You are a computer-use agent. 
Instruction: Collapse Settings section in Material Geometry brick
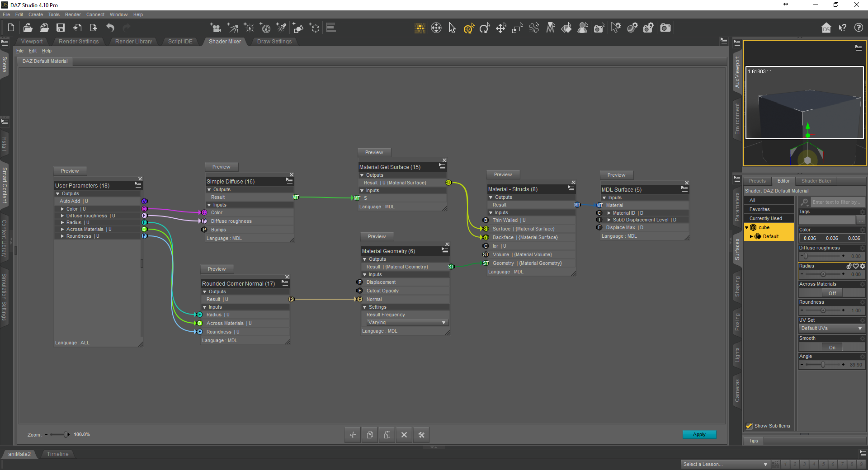pyautogui.click(x=365, y=307)
